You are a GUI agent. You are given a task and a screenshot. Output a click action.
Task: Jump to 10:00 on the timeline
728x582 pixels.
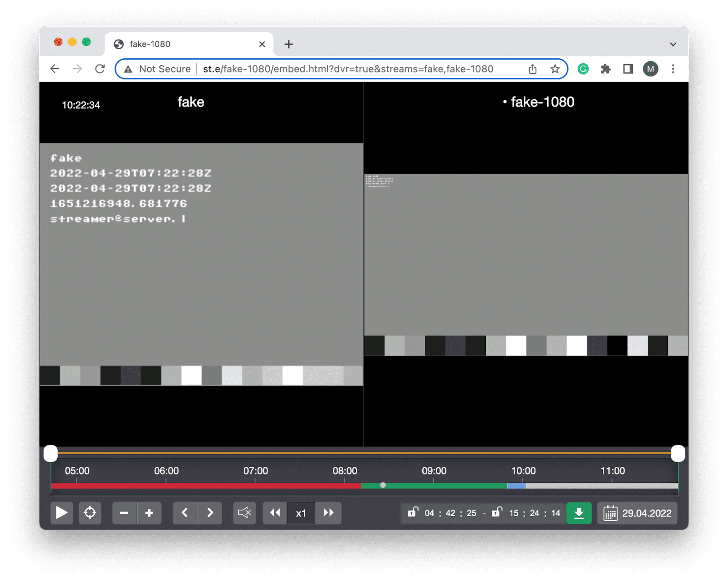[523, 471]
